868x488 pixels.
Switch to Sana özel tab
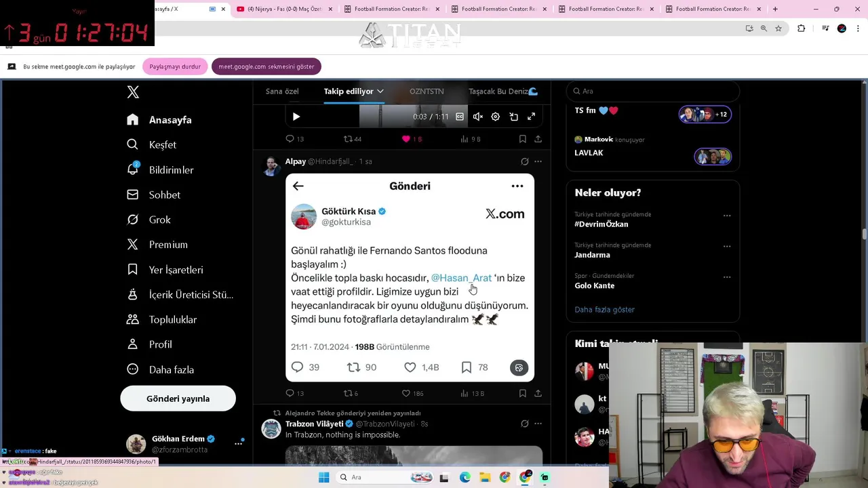[x=282, y=91]
